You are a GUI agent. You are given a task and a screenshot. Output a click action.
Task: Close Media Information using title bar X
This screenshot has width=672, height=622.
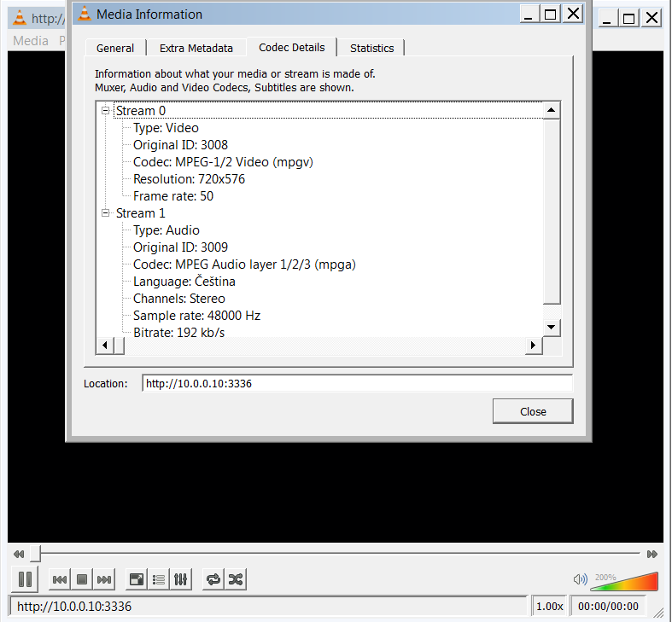coord(573,14)
